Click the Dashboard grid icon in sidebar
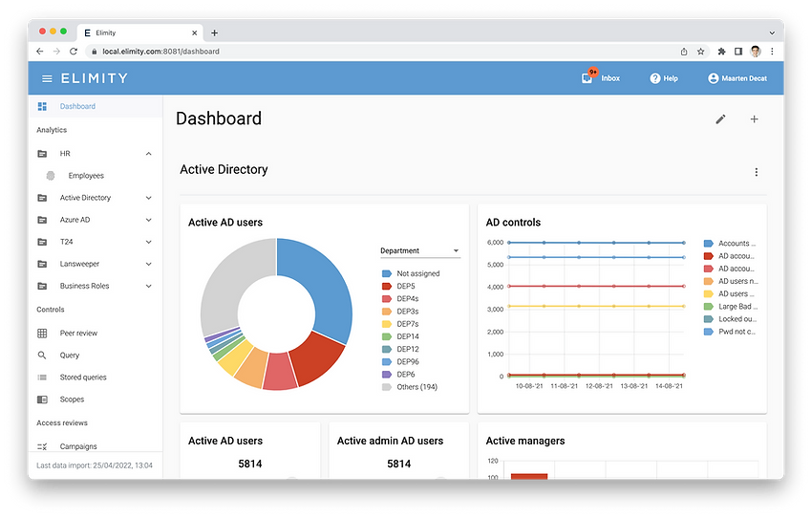 [x=42, y=106]
